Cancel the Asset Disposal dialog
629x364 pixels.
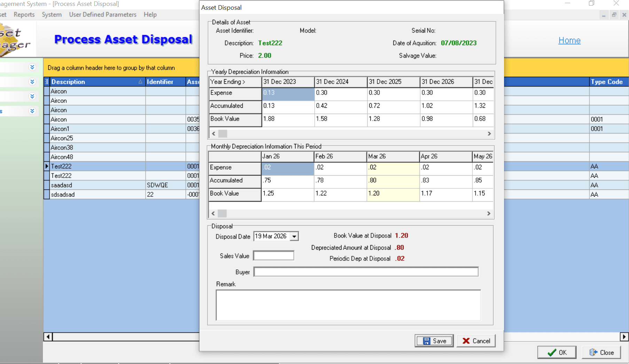pos(476,341)
